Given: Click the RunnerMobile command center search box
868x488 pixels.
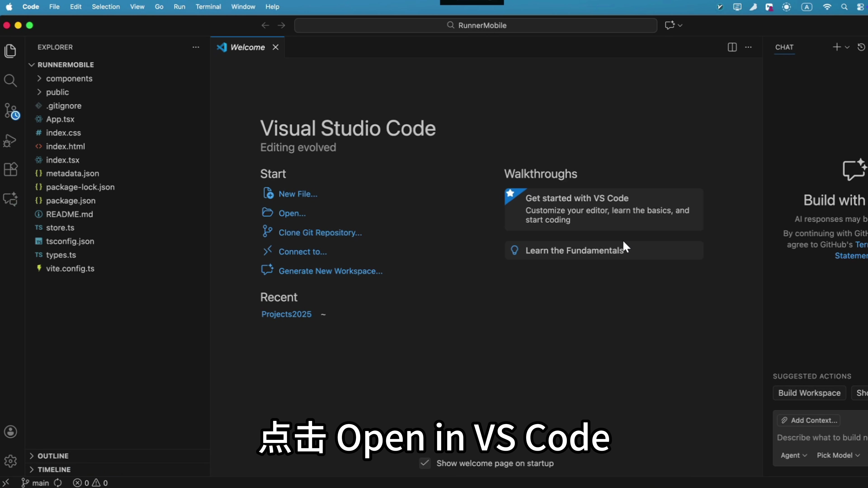Looking at the screenshot, I should click(x=475, y=25).
